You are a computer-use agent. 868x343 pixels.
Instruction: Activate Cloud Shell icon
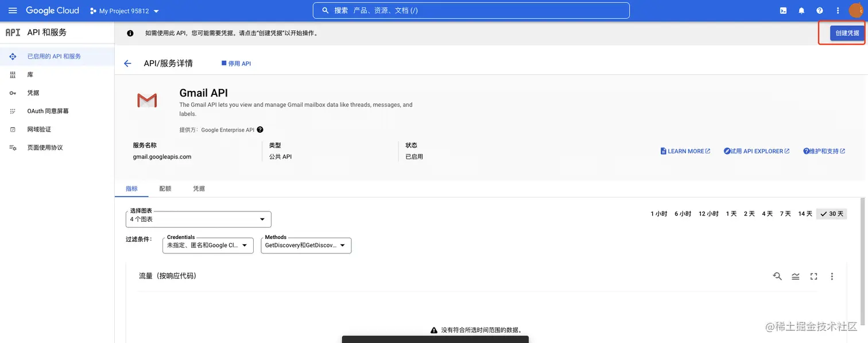783,10
